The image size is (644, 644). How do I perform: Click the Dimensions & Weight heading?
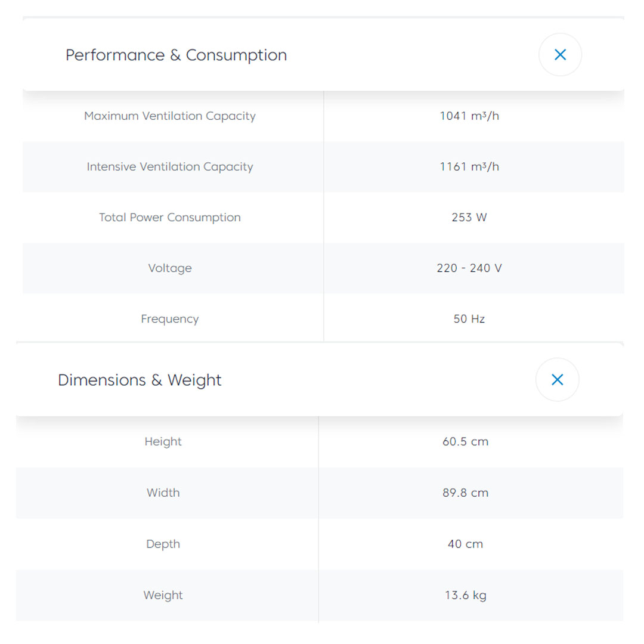click(x=140, y=380)
